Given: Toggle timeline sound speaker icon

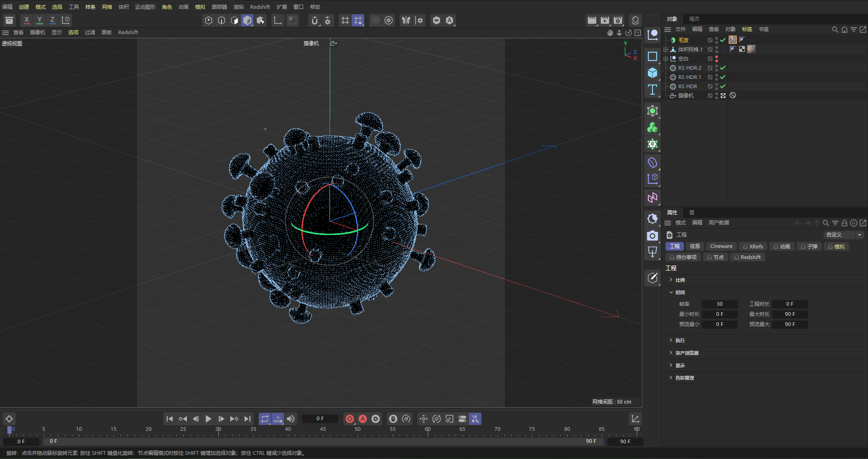Looking at the screenshot, I should tap(291, 419).
